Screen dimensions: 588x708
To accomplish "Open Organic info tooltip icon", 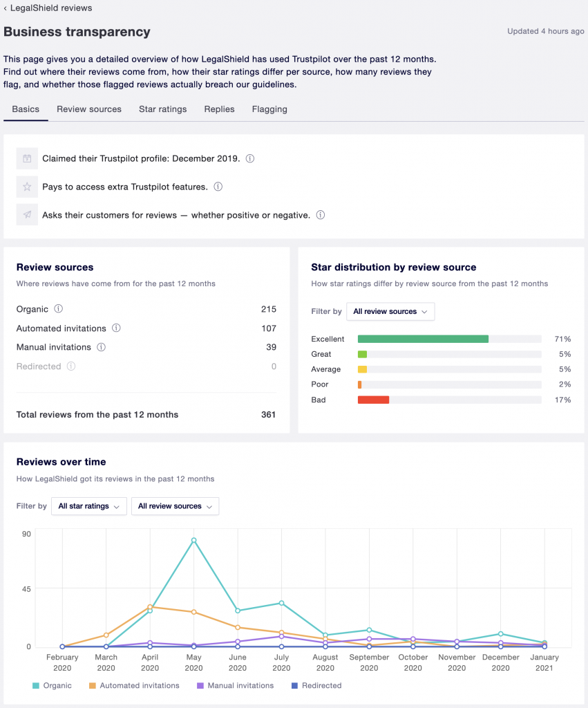I will (x=59, y=309).
